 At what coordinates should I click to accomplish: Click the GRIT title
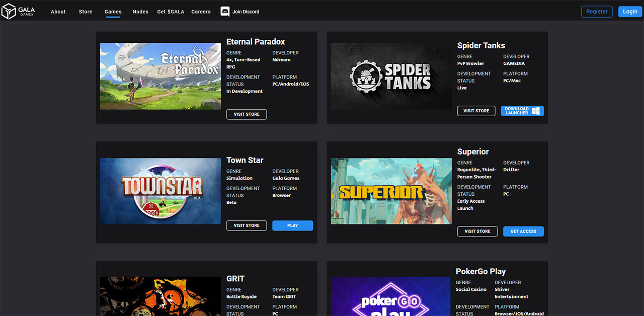[x=235, y=278]
